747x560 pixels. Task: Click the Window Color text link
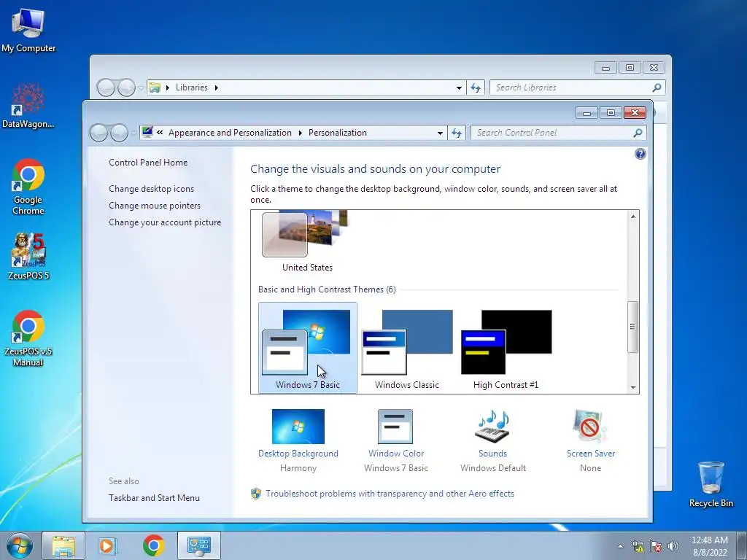point(396,454)
